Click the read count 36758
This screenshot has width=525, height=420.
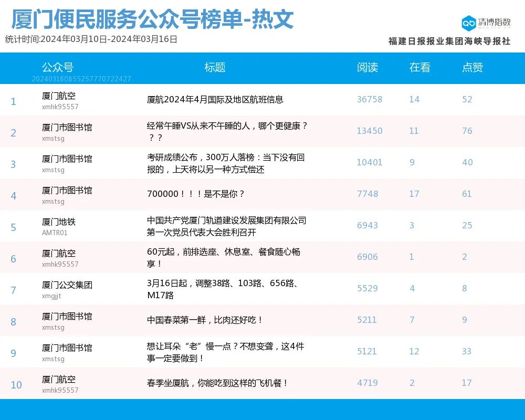(x=369, y=99)
